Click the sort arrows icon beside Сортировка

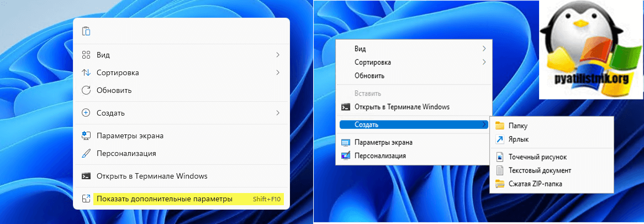[86, 72]
